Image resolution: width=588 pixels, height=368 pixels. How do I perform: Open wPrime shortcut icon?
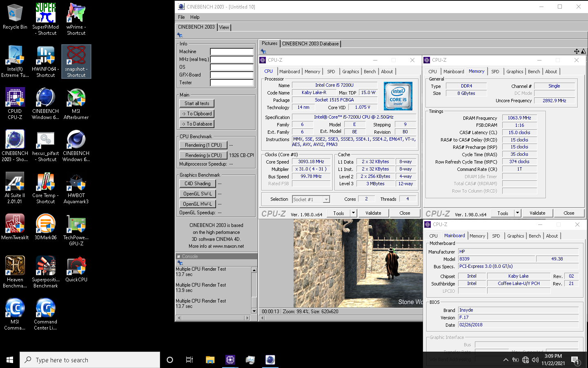(76, 19)
